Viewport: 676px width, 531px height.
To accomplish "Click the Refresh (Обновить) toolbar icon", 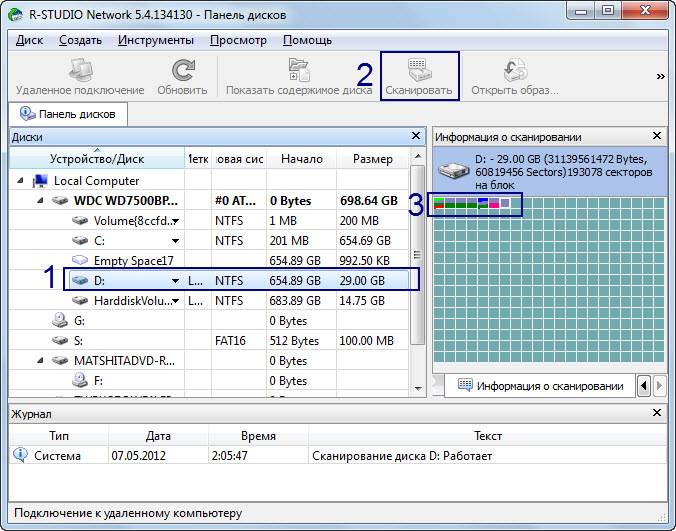I will click(x=182, y=77).
